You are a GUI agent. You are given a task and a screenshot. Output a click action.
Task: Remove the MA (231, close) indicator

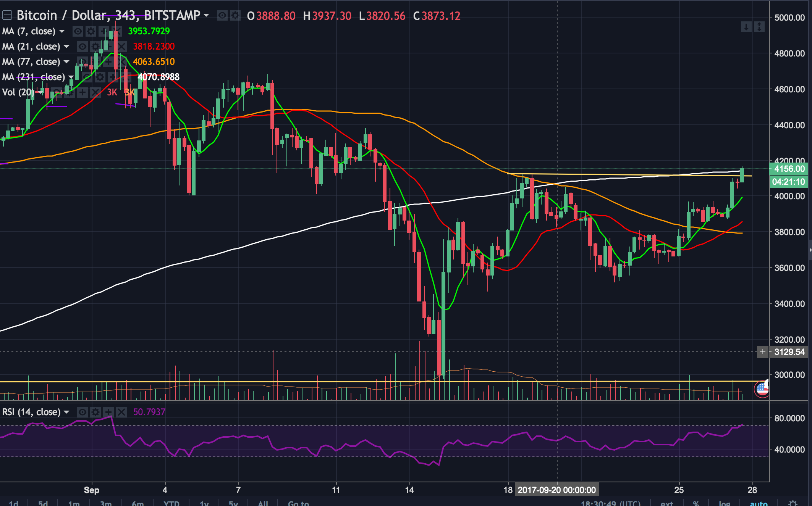click(x=126, y=77)
